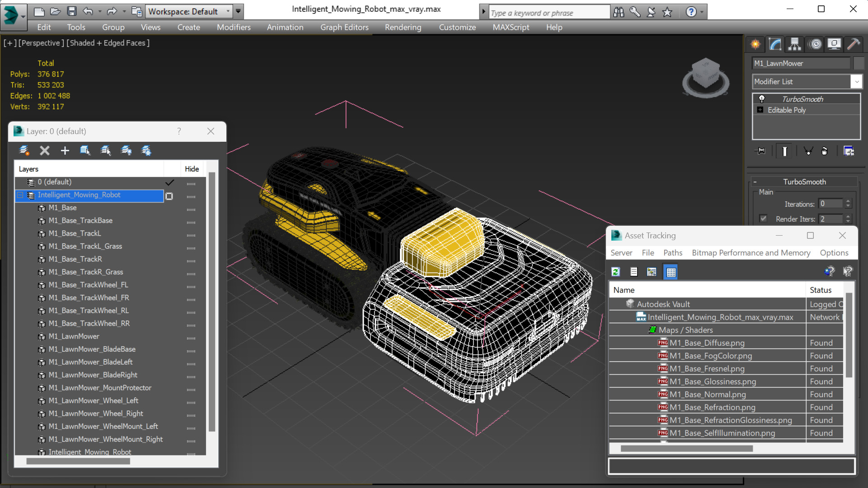Click the Layers column header

pyautogui.click(x=89, y=169)
